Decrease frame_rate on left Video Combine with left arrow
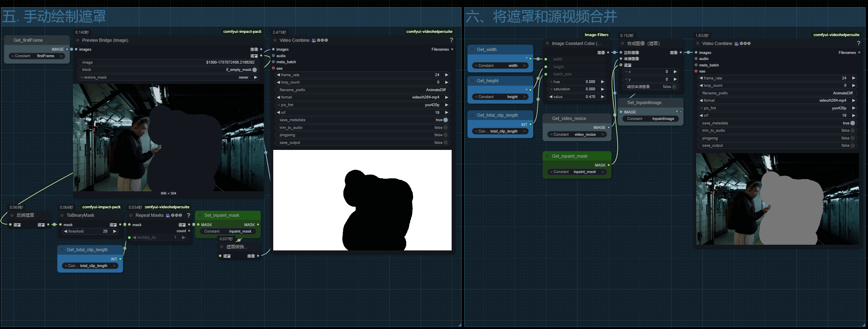 point(279,75)
